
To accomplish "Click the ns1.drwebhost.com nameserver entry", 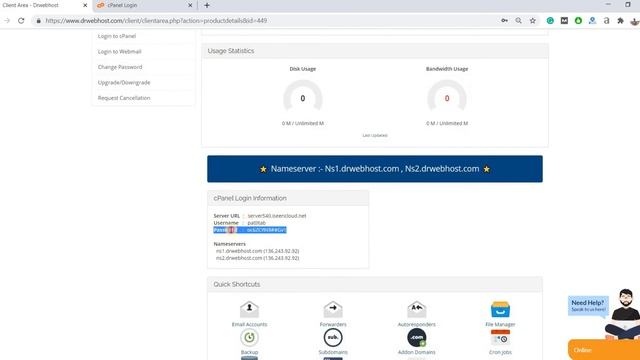I will (258, 251).
